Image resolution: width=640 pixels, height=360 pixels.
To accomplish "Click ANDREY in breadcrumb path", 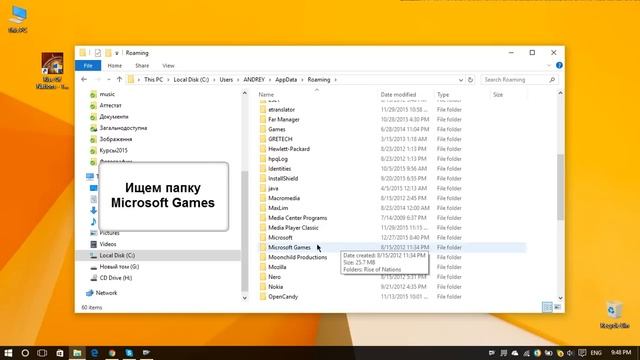I will [x=254, y=80].
